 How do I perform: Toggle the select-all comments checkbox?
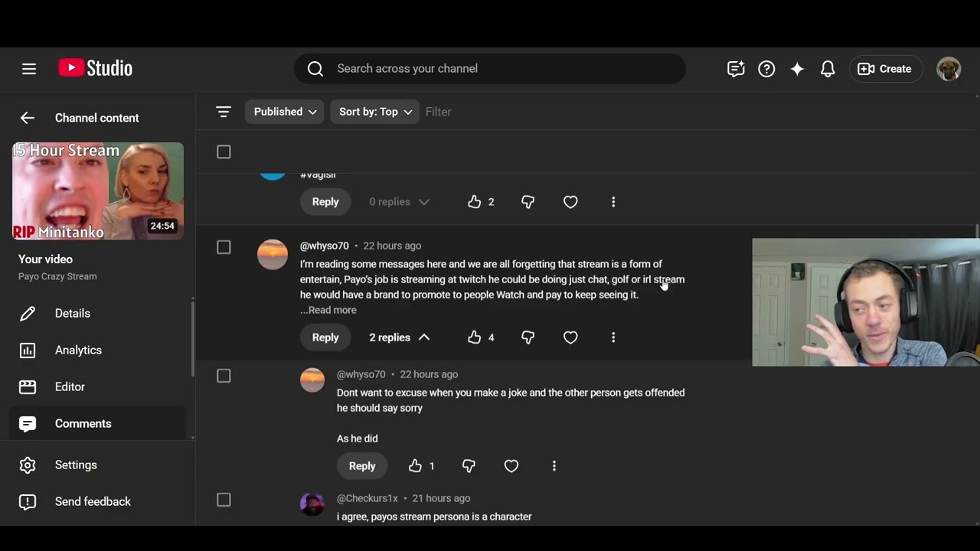224,152
